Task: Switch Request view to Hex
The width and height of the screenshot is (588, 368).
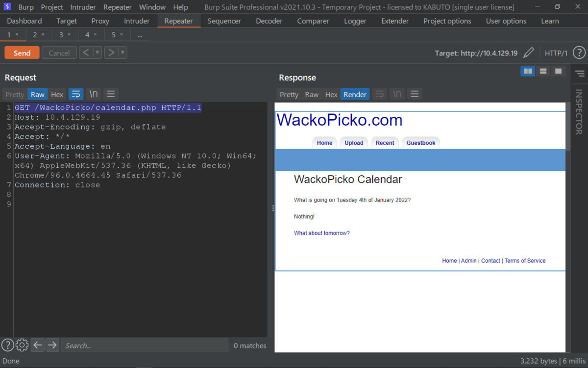Action: point(57,94)
